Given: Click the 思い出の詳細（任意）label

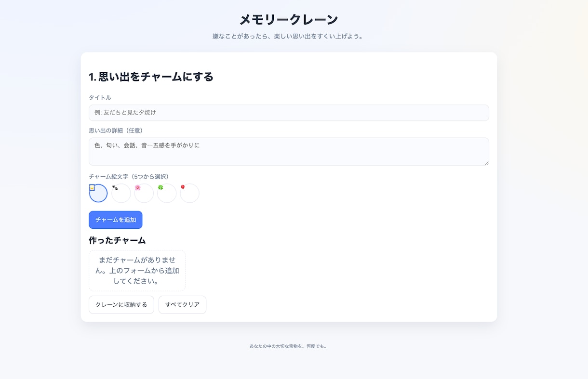Looking at the screenshot, I should coord(117,131).
